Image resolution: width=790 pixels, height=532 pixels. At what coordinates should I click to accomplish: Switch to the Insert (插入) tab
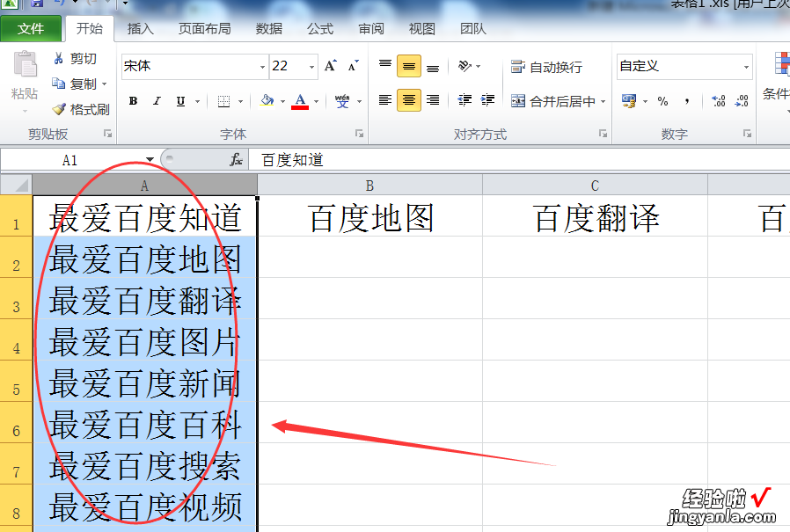click(x=140, y=29)
